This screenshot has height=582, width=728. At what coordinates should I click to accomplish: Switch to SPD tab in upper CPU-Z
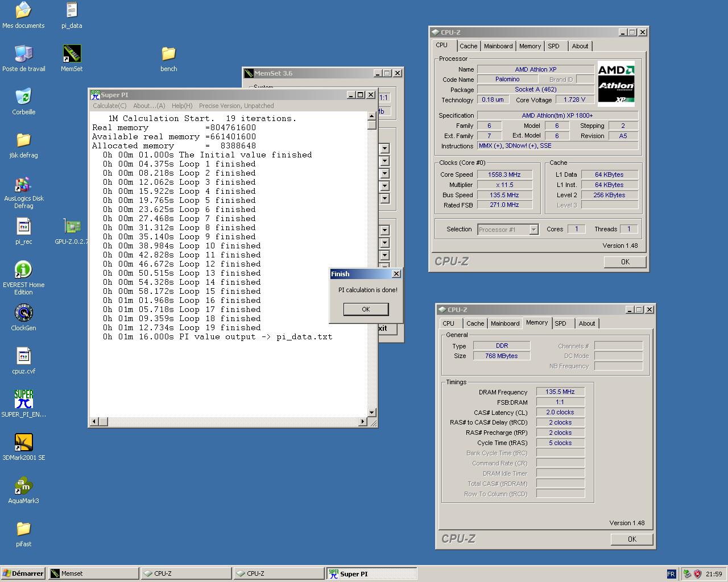click(x=554, y=46)
